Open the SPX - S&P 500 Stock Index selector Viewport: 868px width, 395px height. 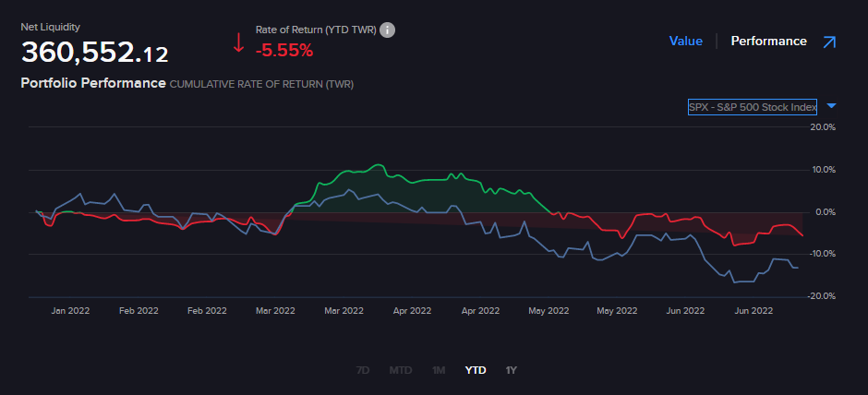[x=753, y=107]
